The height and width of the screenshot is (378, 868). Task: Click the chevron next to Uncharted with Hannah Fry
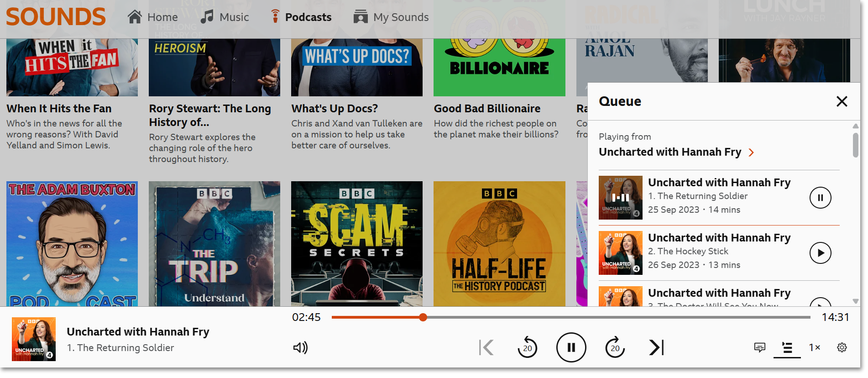pyautogui.click(x=751, y=152)
